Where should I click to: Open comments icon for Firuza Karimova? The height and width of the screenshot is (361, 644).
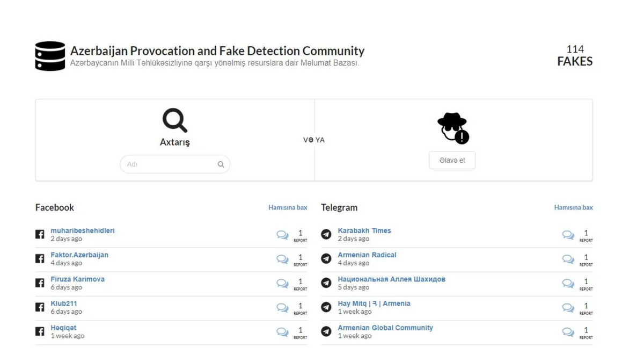coord(282,283)
